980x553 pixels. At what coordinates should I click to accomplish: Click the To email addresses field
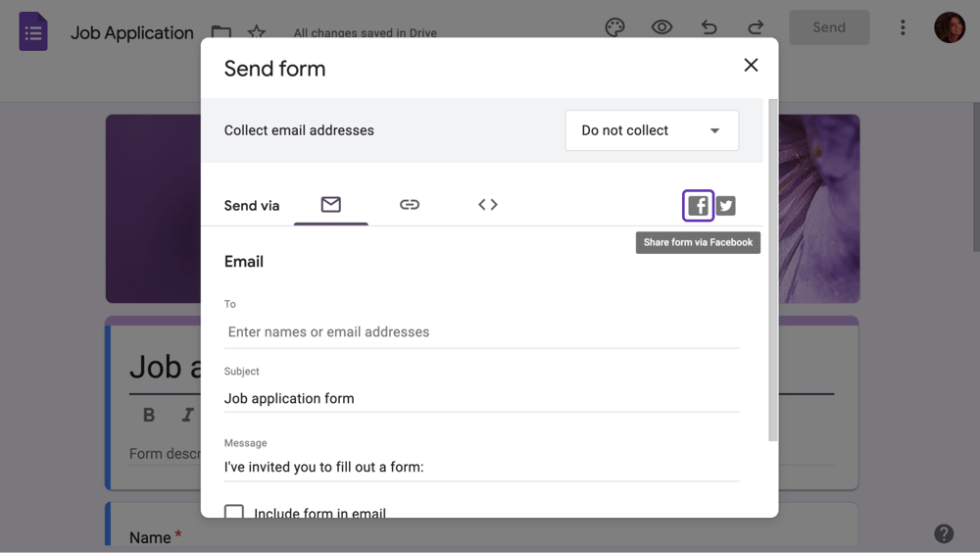point(481,332)
